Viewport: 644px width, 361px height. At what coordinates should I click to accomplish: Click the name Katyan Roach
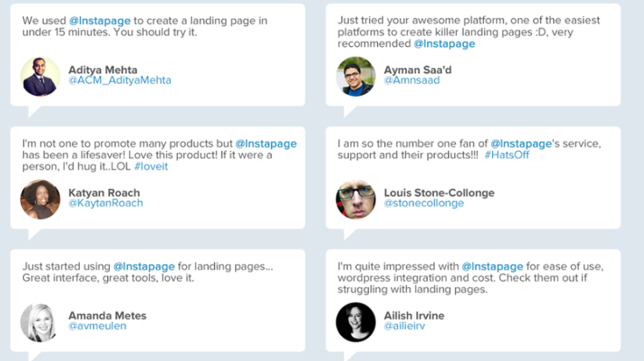[104, 193]
